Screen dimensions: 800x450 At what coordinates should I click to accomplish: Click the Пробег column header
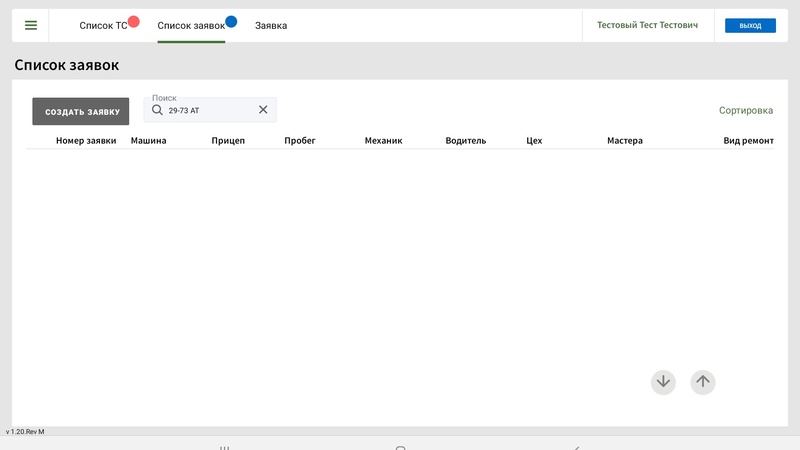click(299, 141)
